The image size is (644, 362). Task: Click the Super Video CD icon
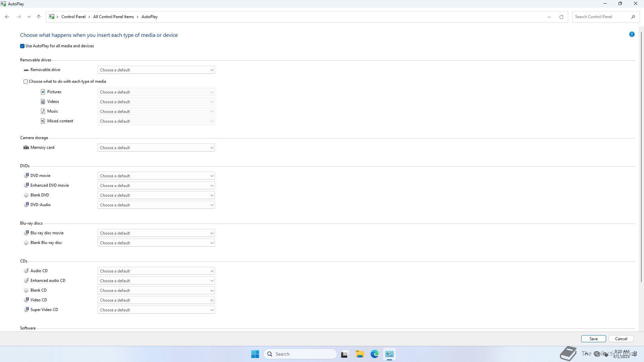(26, 309)
